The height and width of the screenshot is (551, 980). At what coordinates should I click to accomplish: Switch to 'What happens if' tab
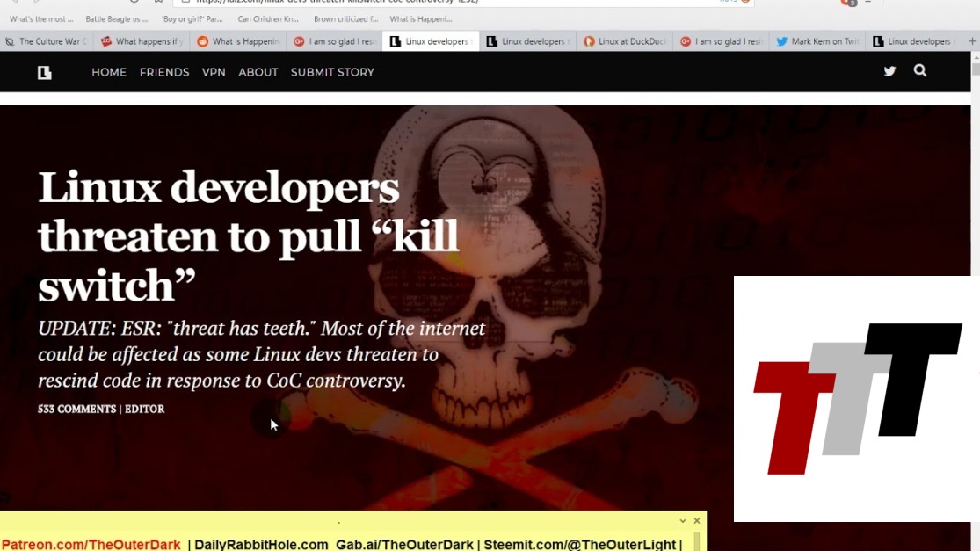(142, 41)
